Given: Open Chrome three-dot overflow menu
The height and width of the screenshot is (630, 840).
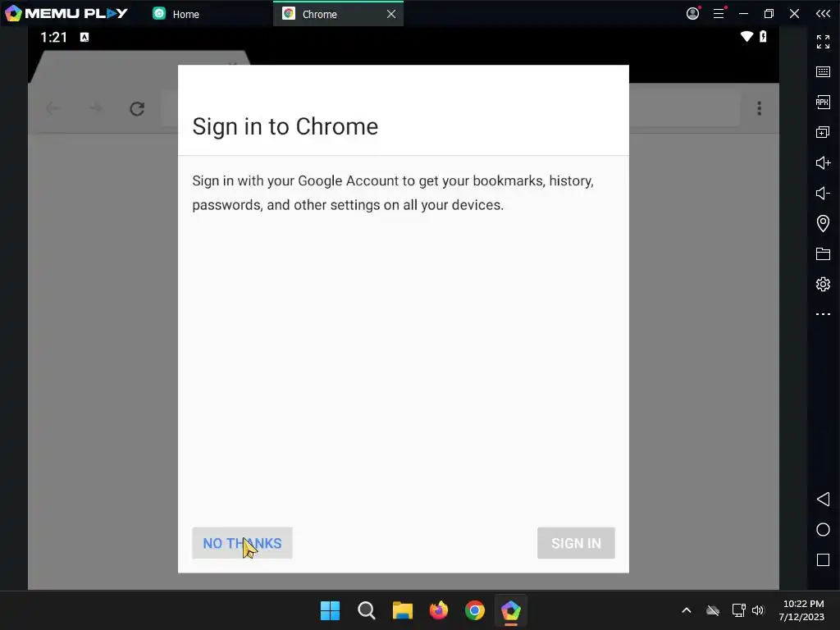Looking at the screenshot, I should pyautogui.click(x=759, y=109).
